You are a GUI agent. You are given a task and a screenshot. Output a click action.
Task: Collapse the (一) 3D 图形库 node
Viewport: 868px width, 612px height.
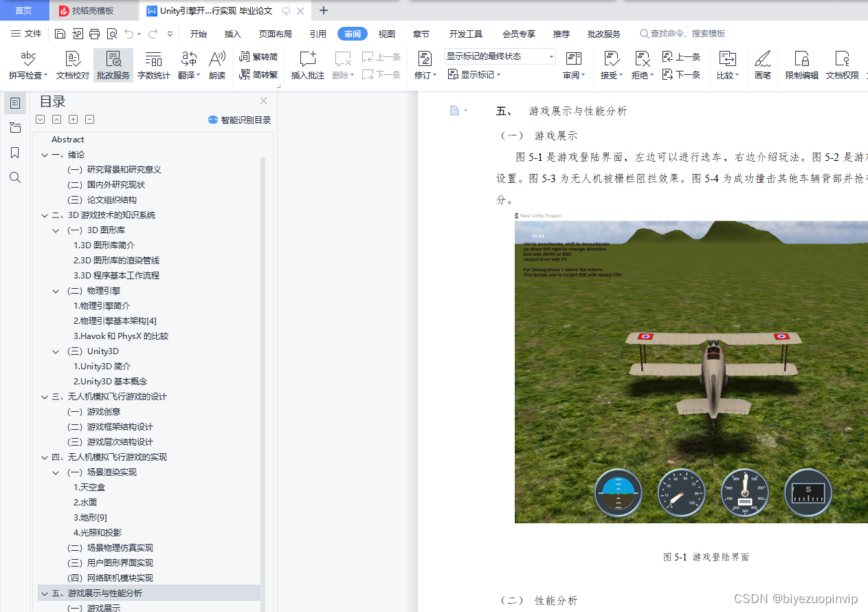(56, 230)
